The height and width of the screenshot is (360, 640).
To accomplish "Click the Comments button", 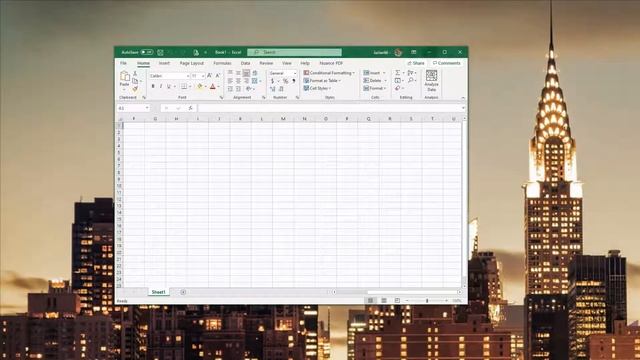I will pyautogui.click(x=447, y=63).
